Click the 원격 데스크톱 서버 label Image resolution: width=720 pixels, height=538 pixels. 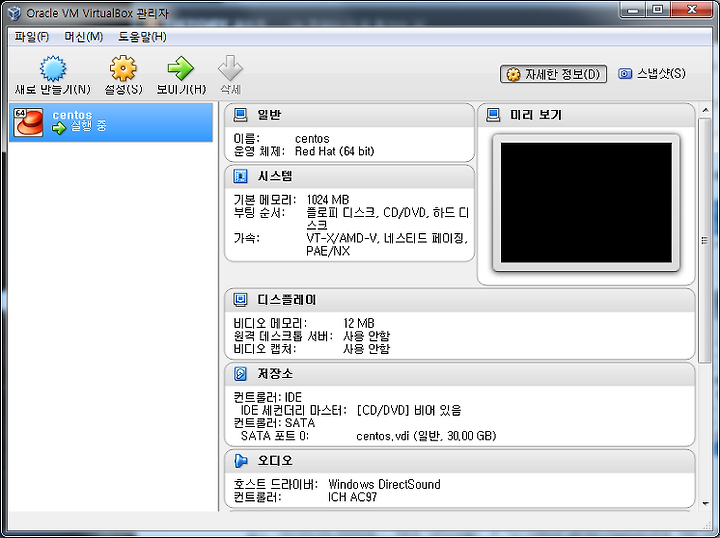tap(283, 336)
